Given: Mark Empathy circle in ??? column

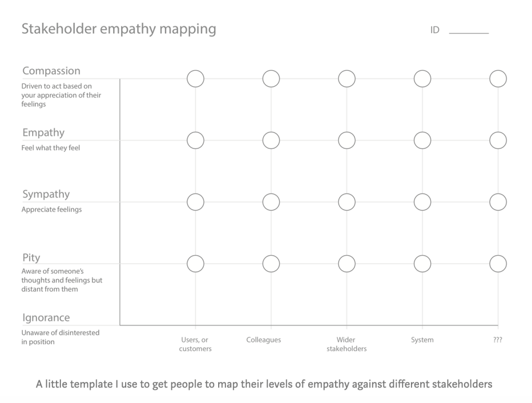Looking at the screenshot, I should tap(498, 140).
